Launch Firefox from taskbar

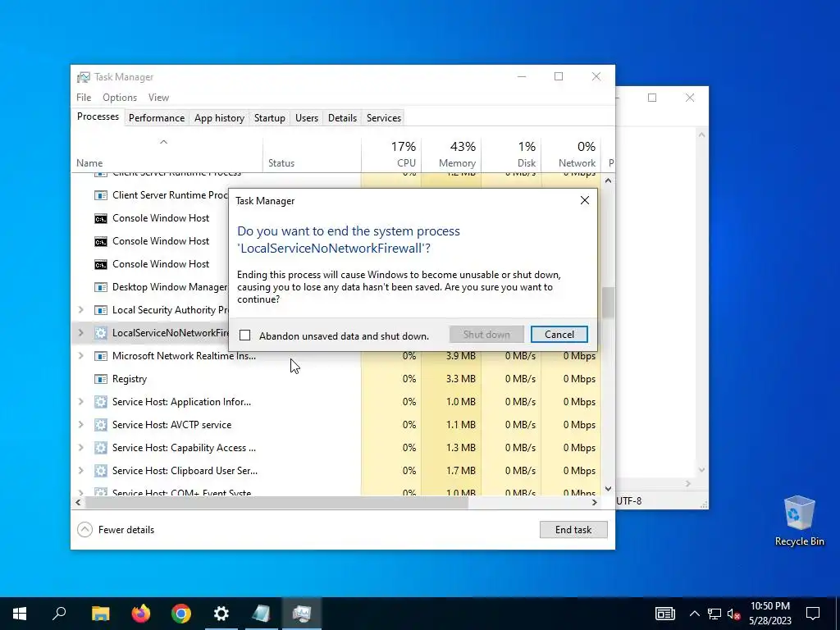141,614
